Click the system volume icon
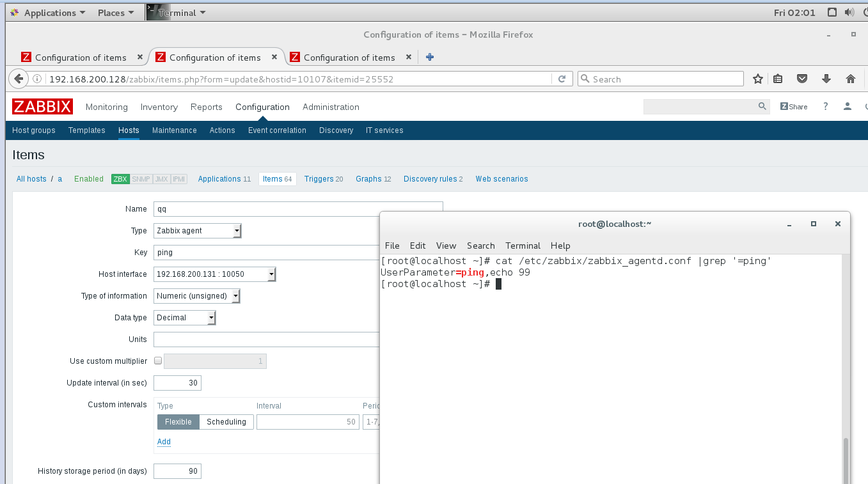 click(849, 12)
